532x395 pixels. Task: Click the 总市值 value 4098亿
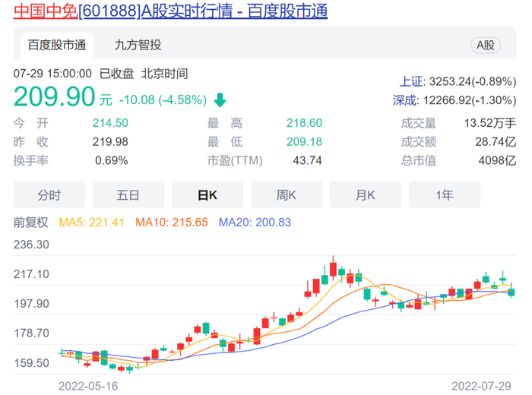(497, 160)
